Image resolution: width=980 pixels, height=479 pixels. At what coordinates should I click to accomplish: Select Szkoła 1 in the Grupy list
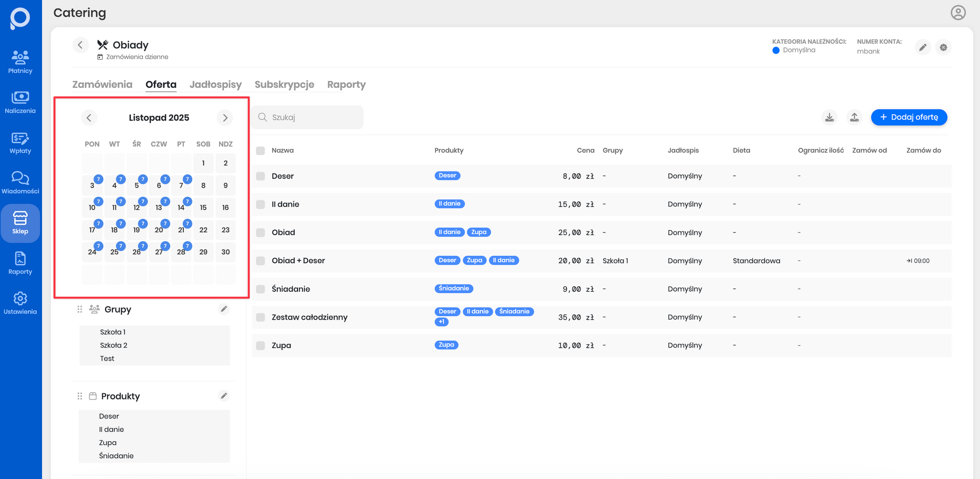coord(113,332)
